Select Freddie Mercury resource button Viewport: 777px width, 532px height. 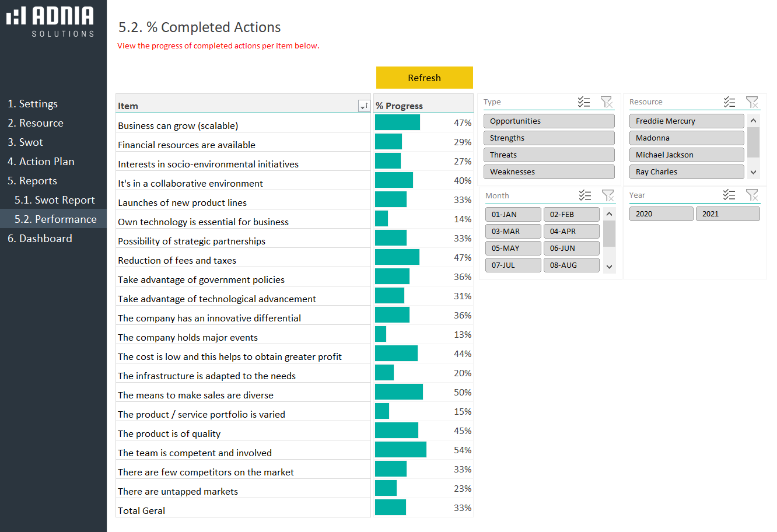point(686,121)
